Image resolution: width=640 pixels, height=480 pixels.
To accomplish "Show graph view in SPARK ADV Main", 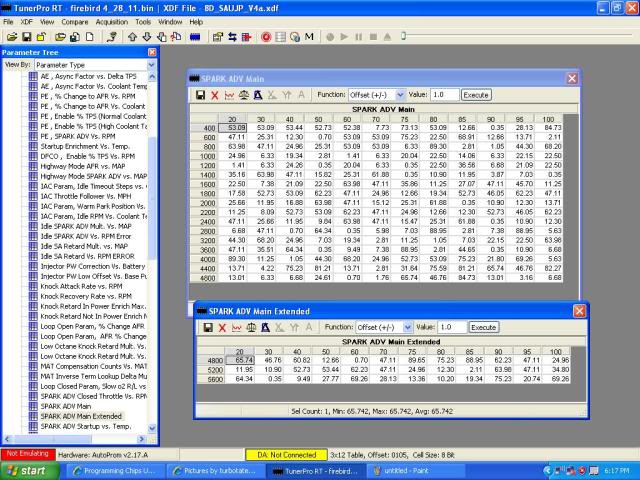I will 229,95.
